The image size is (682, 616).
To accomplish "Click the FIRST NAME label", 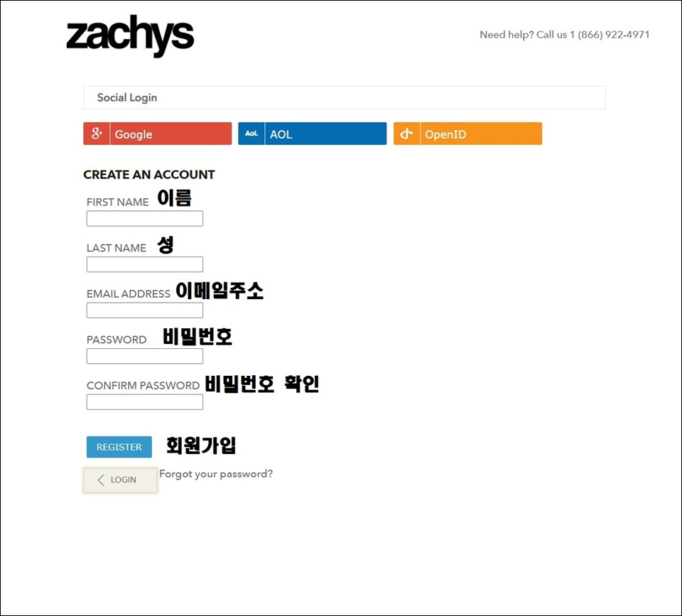I will [x=117, y=202].
